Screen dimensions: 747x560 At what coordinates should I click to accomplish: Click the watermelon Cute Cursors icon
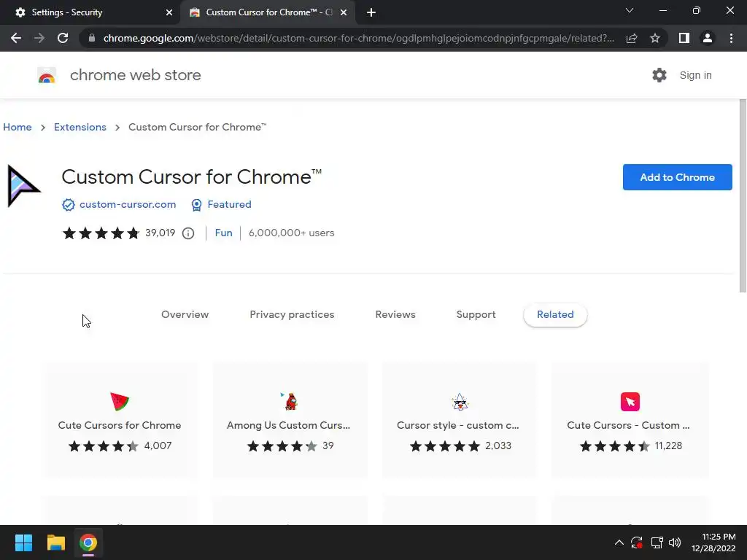120,402
